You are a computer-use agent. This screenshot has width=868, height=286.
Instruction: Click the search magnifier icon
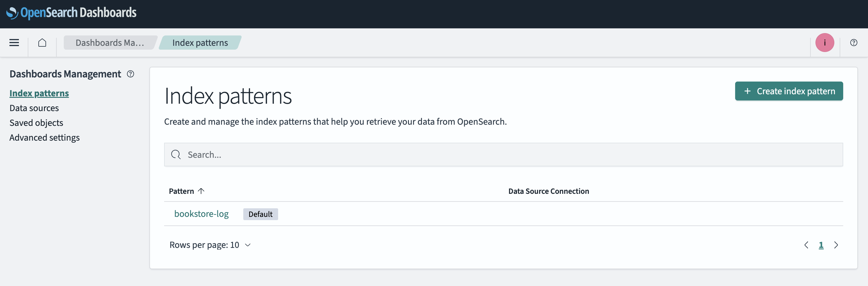click(x=176, y=155)
